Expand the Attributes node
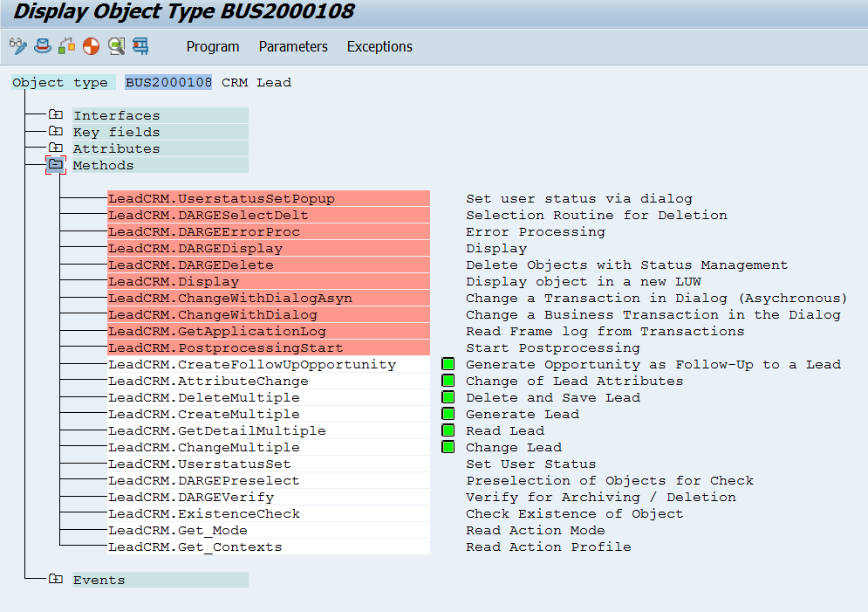 (x=57, y=148)
